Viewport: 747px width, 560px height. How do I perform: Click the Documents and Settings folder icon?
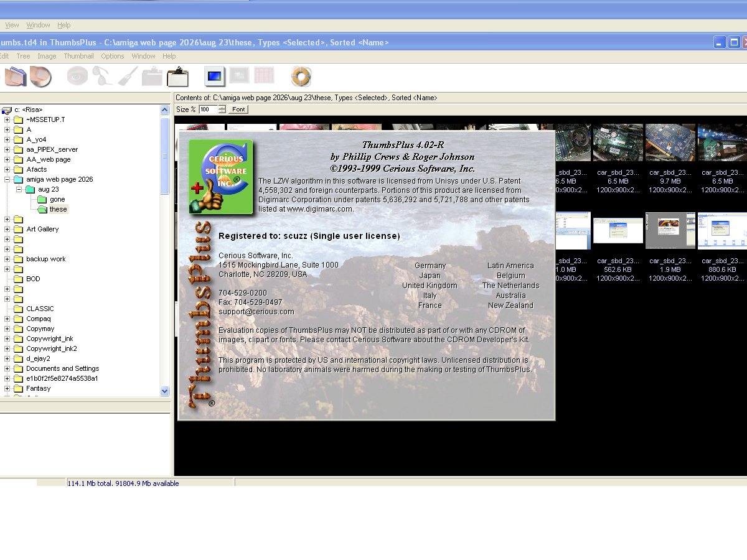pyautogui.click(x=19, y=368)
